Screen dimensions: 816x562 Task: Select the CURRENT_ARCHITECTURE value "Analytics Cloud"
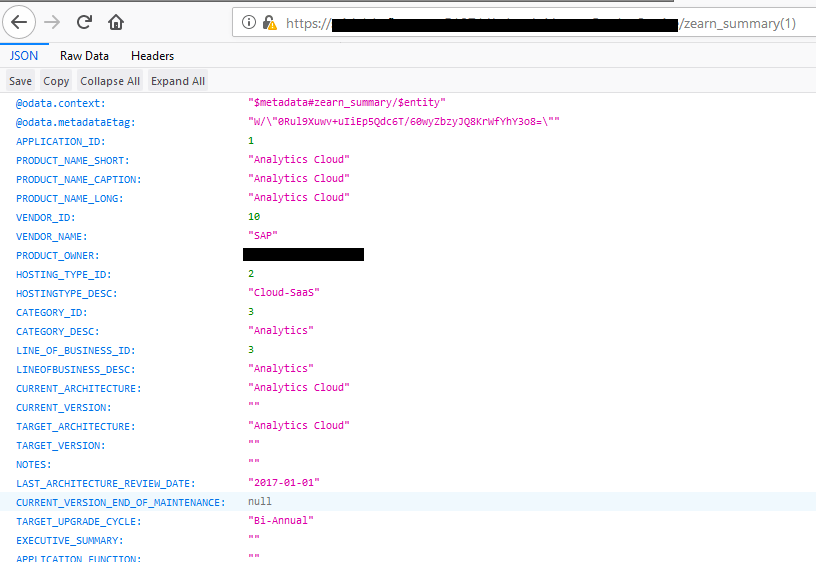[x=299, y=387]
